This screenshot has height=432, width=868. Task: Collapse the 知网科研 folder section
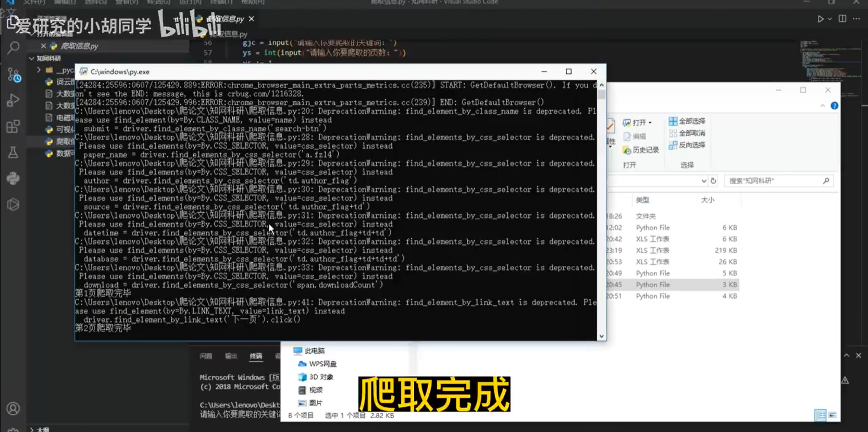[x=32, y=58]
